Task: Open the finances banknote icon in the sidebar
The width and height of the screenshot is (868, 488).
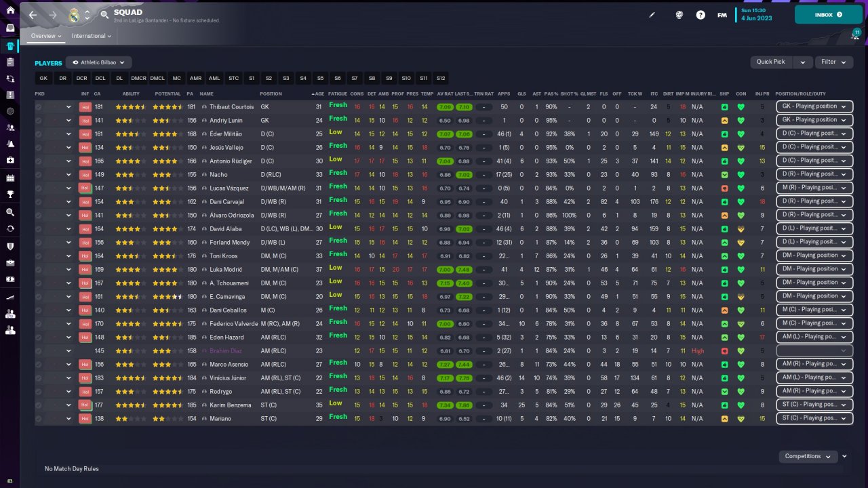Action: click(x=10, y=279)
